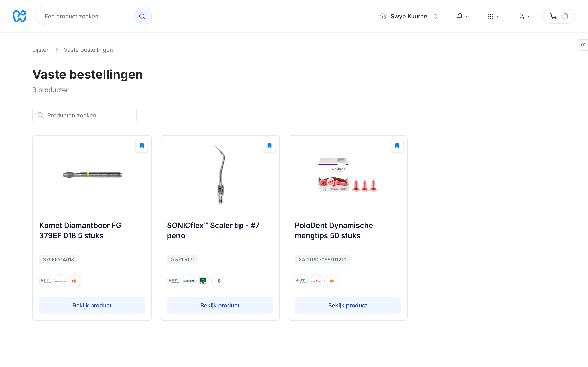
Task: Expand the right sidebar with double chevron
Action: click(582, 45)
